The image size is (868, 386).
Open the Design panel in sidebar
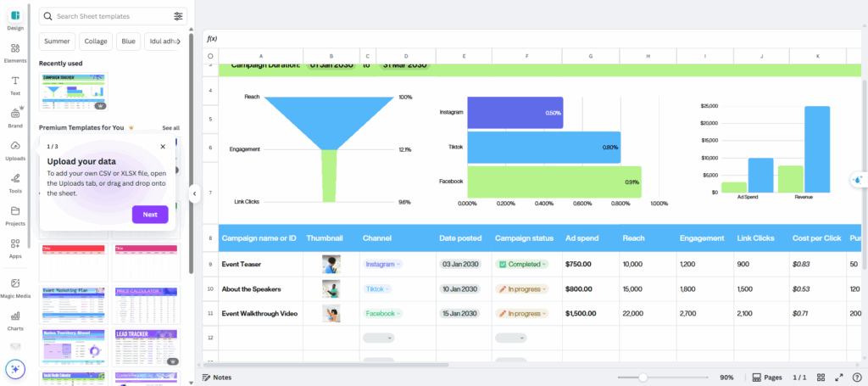[x=15, y=19]
